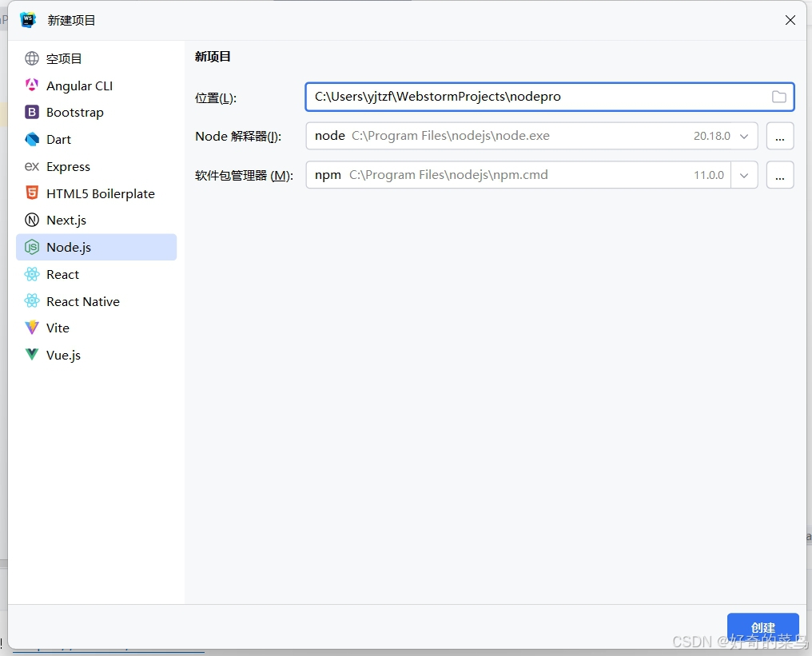This screenshot has height=656, width=812.
Task: Click the 软件包管理器 (M): label
Action: click(244, 176)
